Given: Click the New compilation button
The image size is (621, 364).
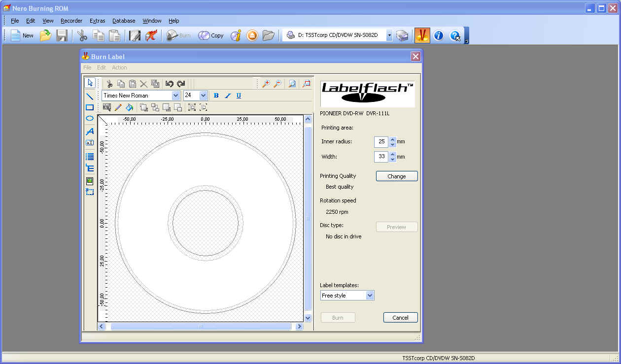Looking at the screenshot, I should pyautogui.click(x=22, y=35).
